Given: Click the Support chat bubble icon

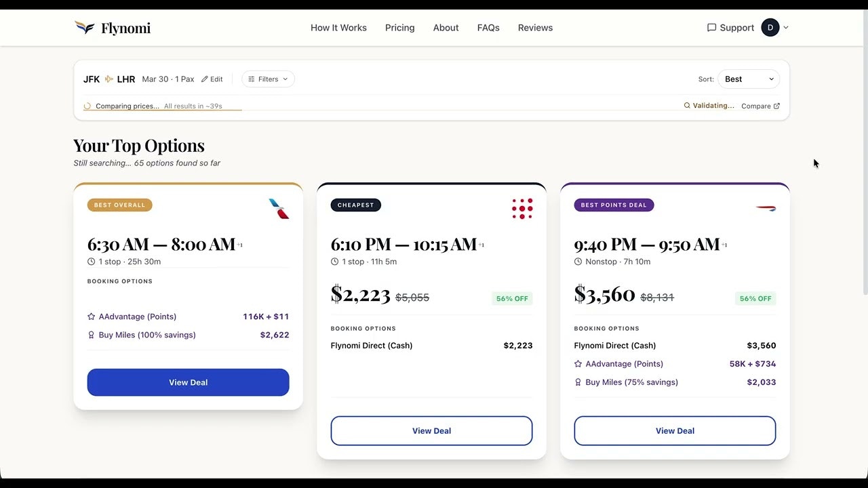Looking at the screenshot, I should (x=711, y=28).
